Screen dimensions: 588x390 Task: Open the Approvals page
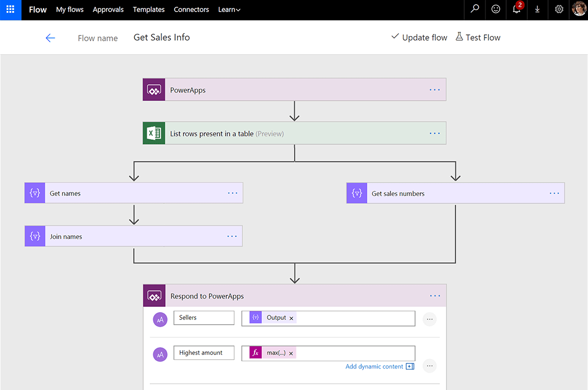pos(108,9)
